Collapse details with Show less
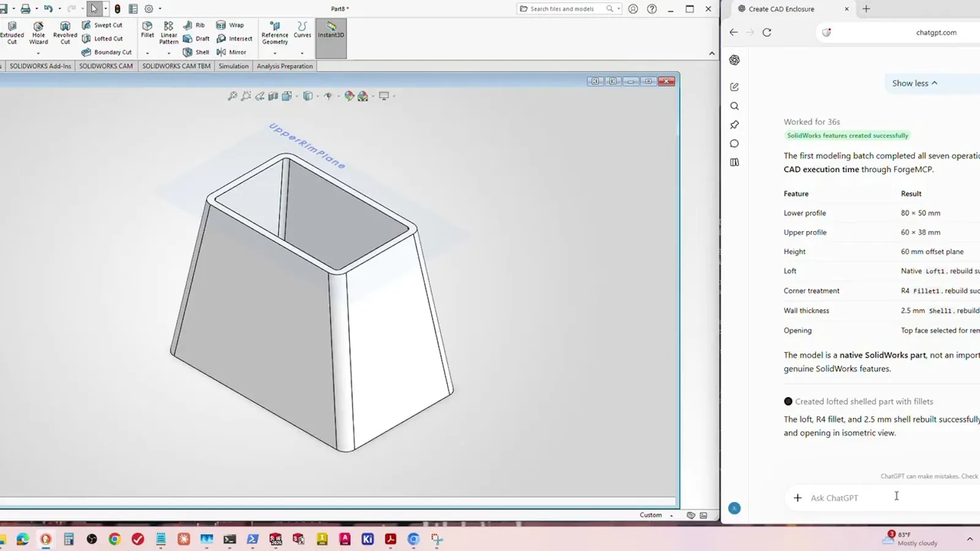980x551 pixels. pos(914,83)
